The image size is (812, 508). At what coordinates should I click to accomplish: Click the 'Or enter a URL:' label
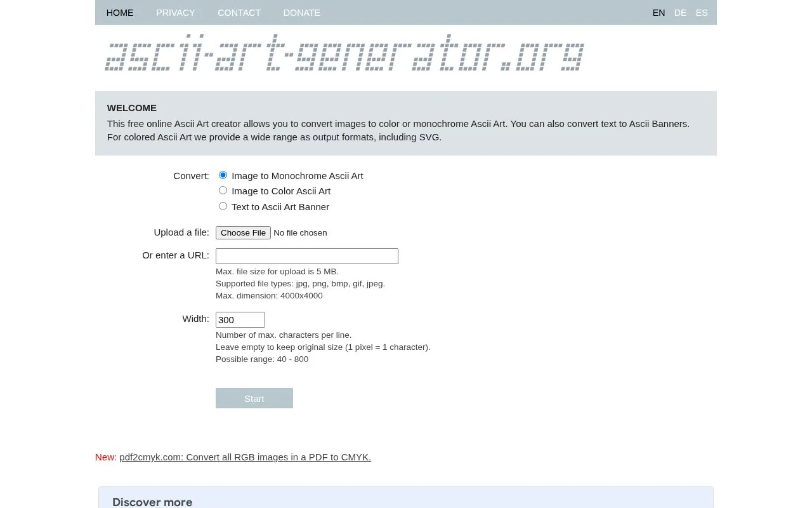coord(176,255)
